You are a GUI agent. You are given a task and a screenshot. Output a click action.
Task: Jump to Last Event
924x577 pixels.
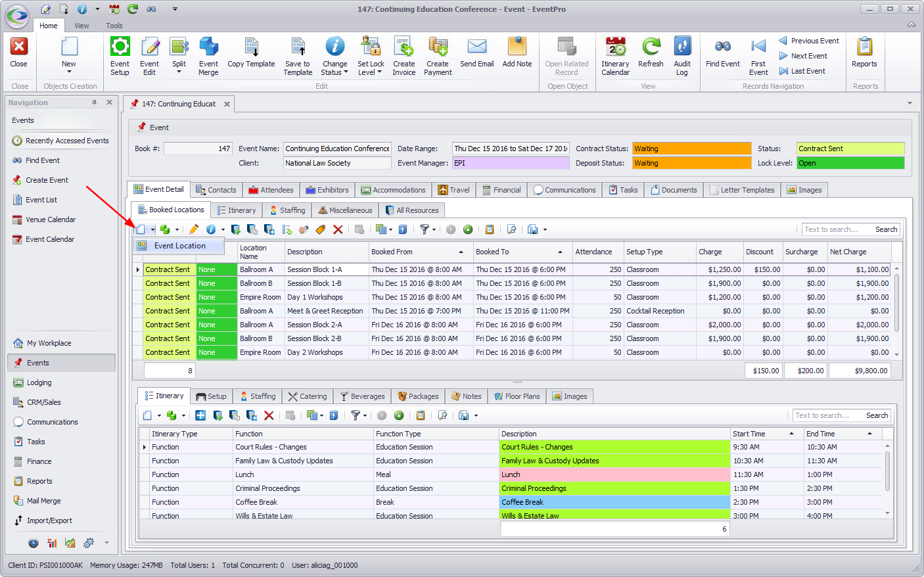802,71
